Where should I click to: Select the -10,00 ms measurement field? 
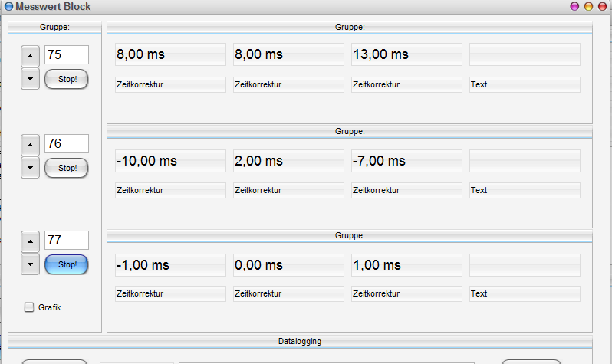click(x=170, y=161)
